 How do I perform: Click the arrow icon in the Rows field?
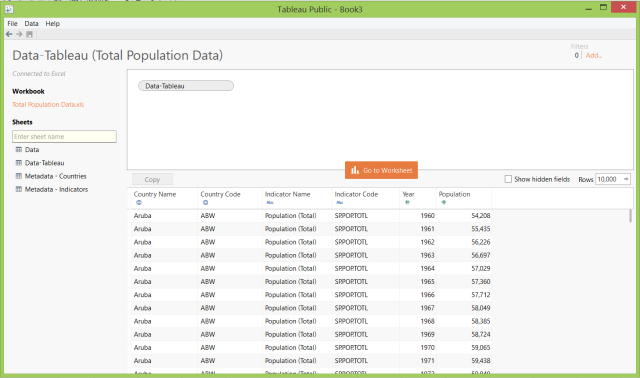tap(626, 179)
